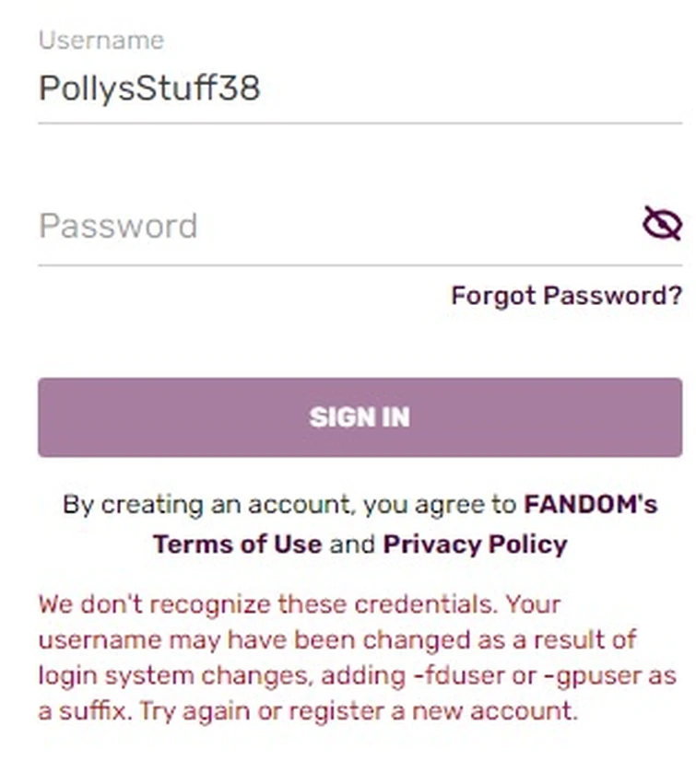Click the Password placeholder text
The image size is (696, 784).
pyautogui.click(x=117, y=226)
